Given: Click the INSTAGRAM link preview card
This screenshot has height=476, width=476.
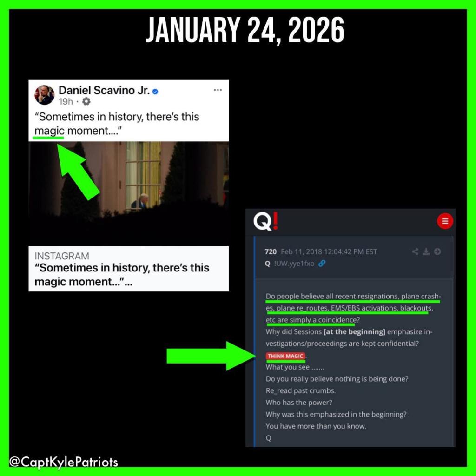Looking at the screenshot, I should pos(129,269).
